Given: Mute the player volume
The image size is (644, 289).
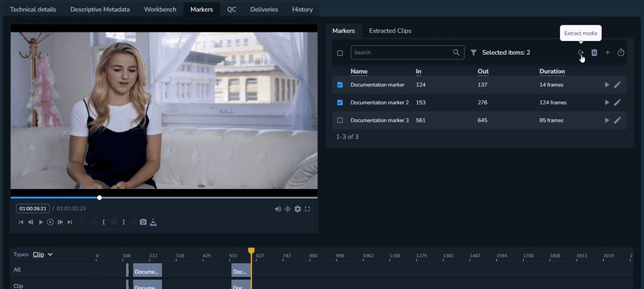Looking at the screenshot, I should pos(278,209).
